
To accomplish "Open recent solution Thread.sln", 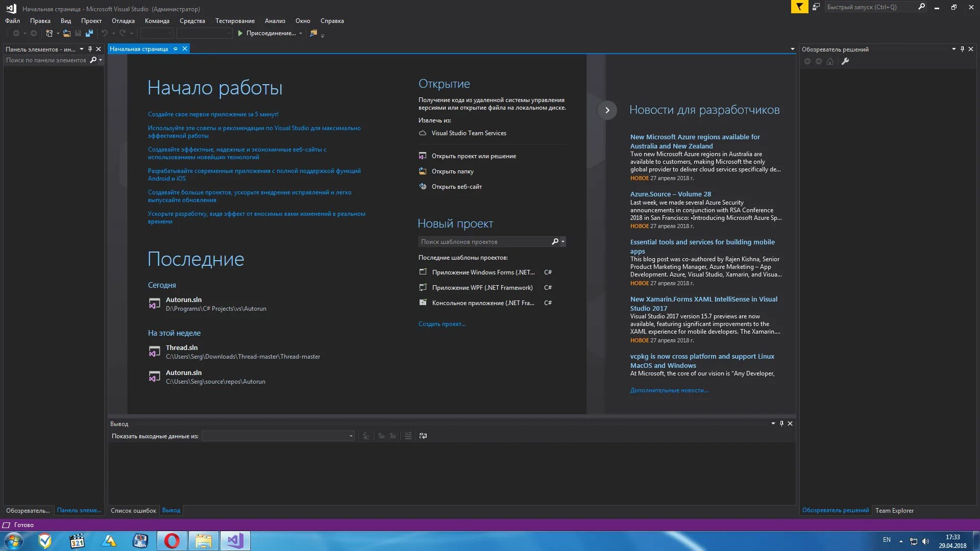I will (x=182, y=348).
